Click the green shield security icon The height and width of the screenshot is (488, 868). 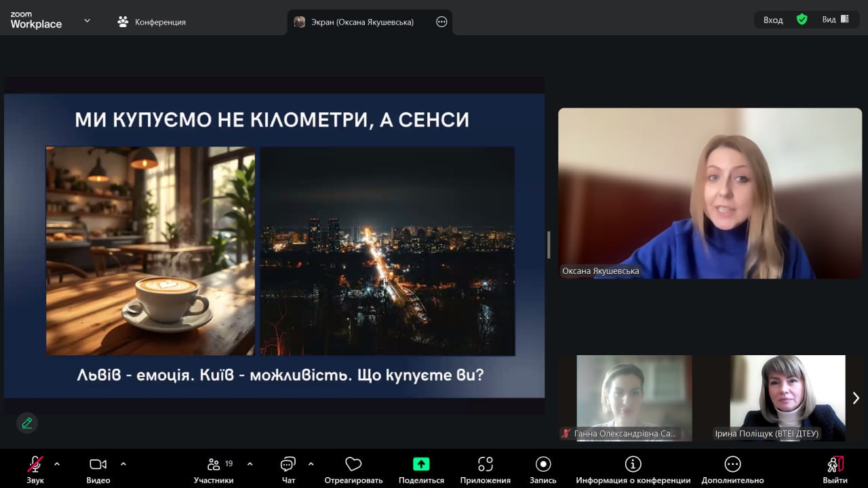pyautogui.click(x=802, y=20)
